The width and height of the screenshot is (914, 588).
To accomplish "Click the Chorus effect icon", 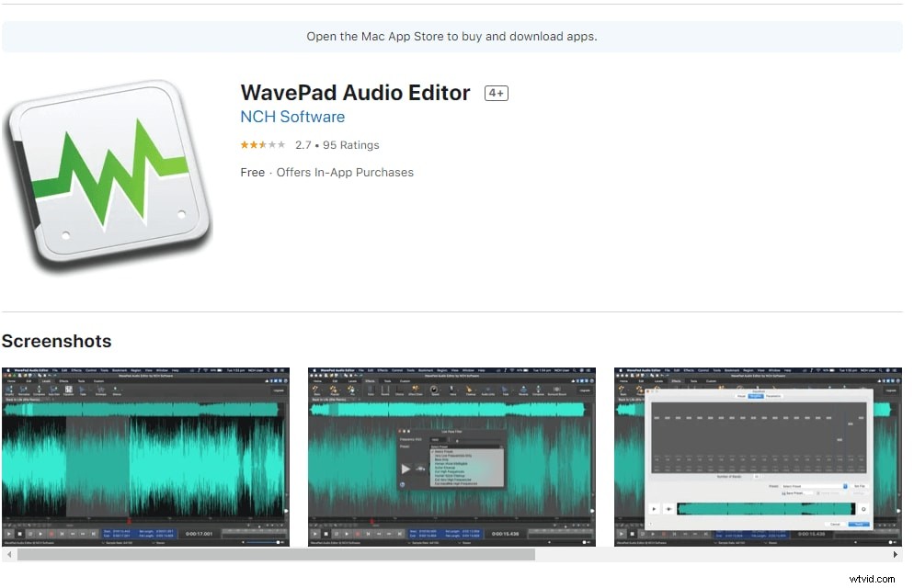I will tap(397, 390).
